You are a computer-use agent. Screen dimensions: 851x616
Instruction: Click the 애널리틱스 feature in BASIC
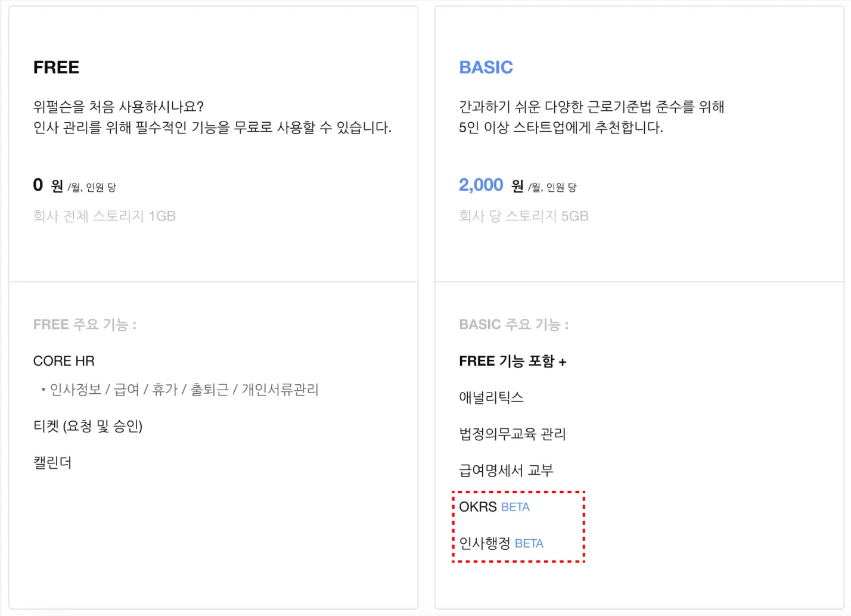point(491,397)
